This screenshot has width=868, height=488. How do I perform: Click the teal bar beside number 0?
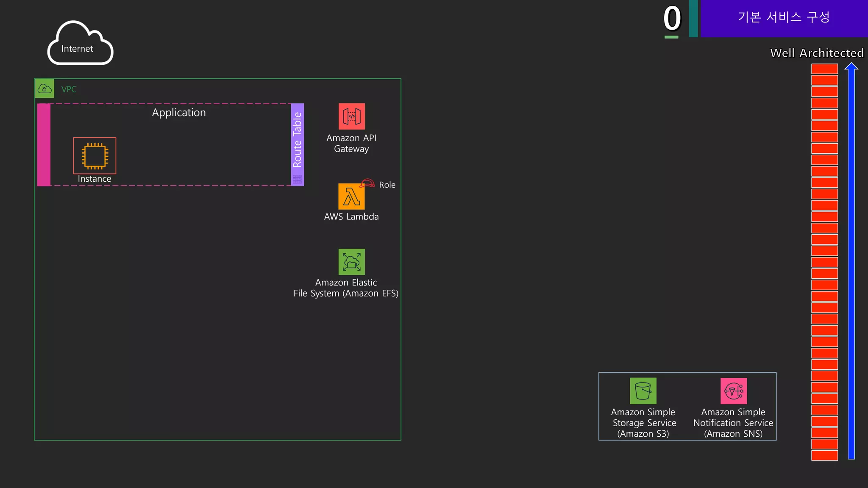click(x=693, y=19)
